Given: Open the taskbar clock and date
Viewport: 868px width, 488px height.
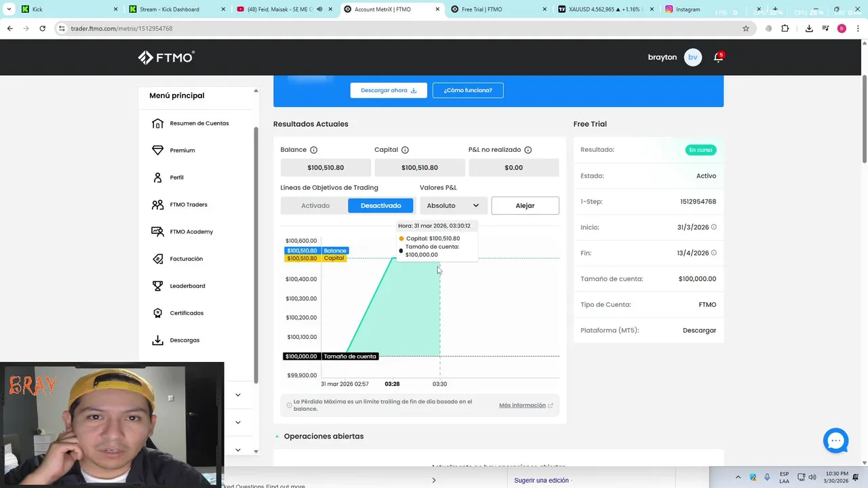Looking at the screenshot, I should click(837, 477).
